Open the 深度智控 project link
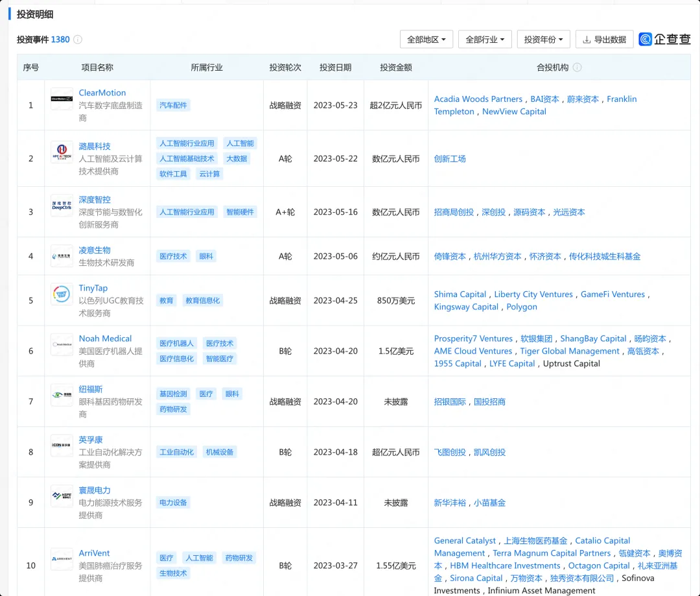Viewport: 700px width, 596px height. coord(95,199)
